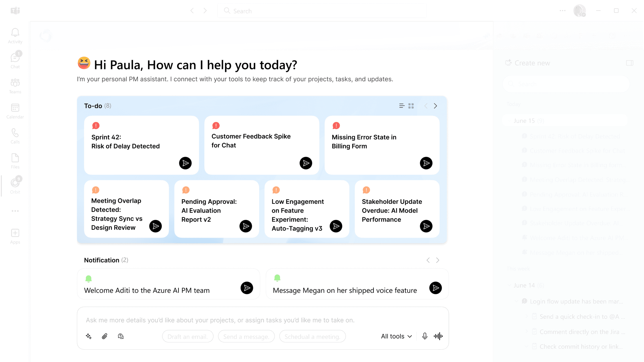Click the attach file paperclip icon
This screenshot has width=644, height=362.
point(104,336)
